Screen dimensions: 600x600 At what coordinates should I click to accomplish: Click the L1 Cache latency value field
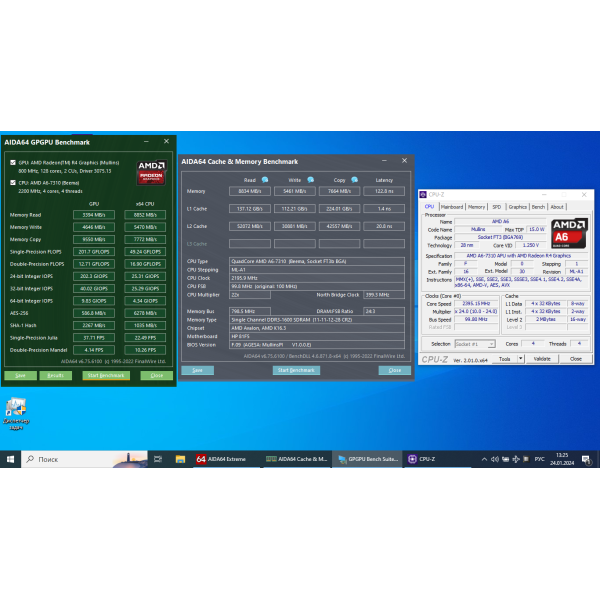(384, 209)
